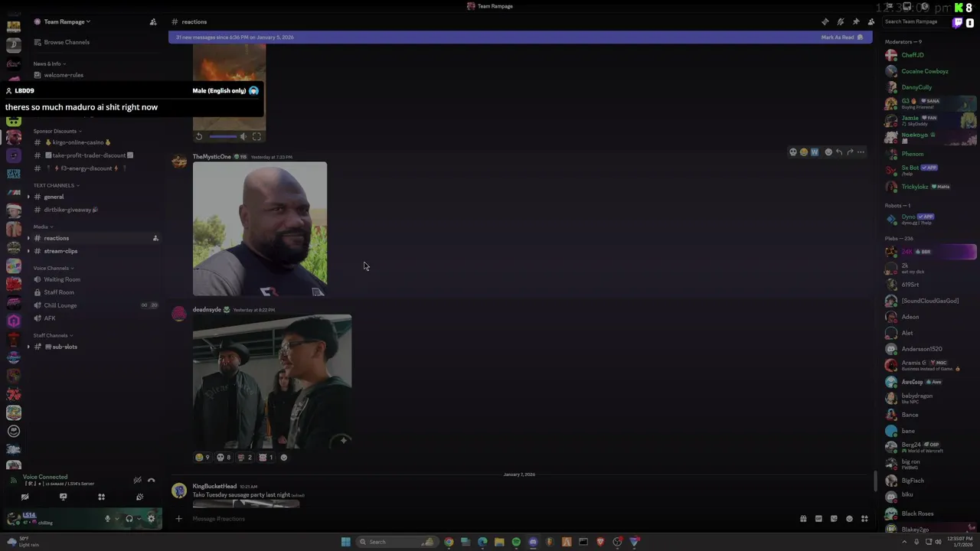Image resolution: width=980 pixels, height=551 pixels.
Task: Click share your screen icon
Action: pyautogui.click(x=63, y=497)
